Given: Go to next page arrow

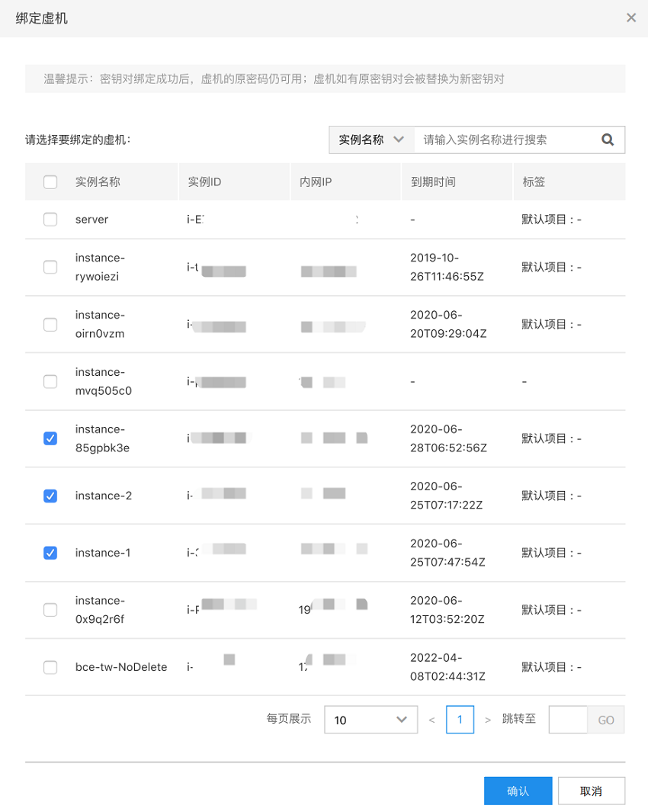Looking at the screenshot, I should pos(487,720).
